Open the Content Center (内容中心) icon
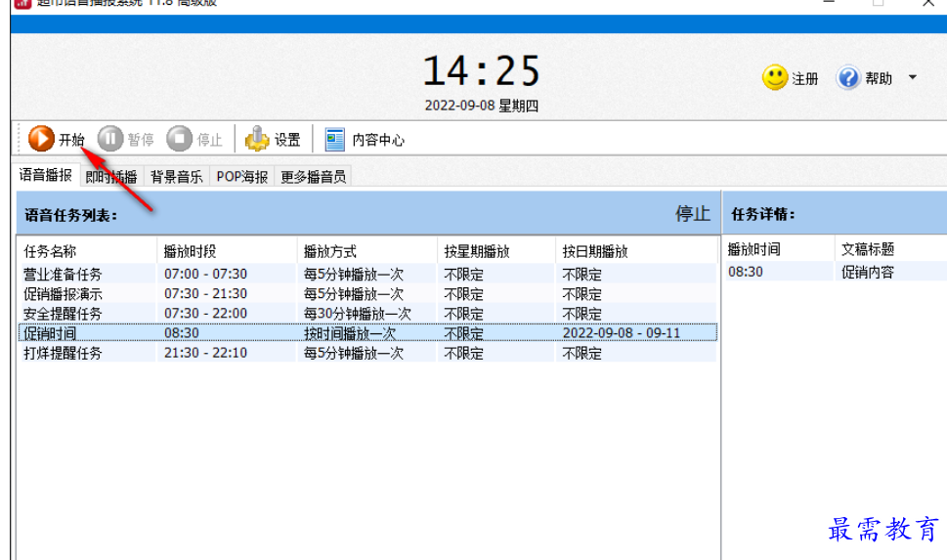Viewport: 947px width, 560px height. coord(335,140)
